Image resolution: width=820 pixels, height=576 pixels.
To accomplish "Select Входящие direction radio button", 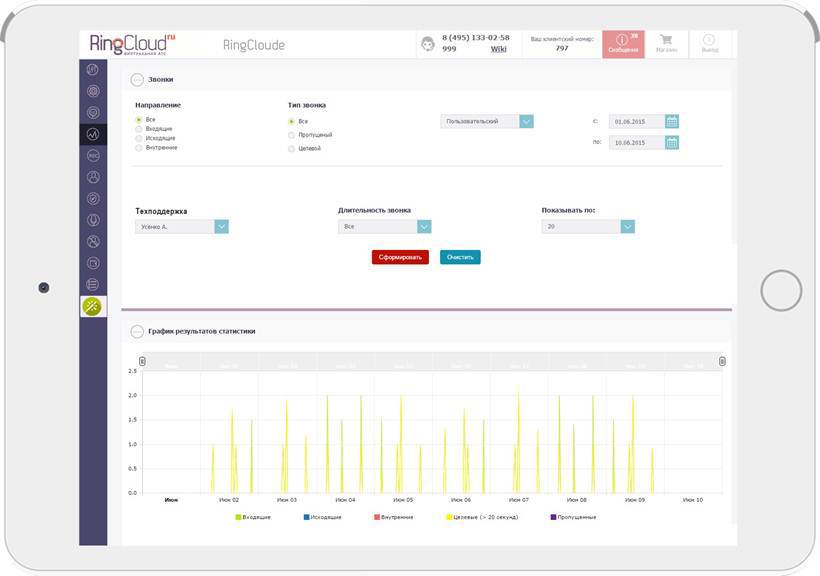I will pos(139,129).
